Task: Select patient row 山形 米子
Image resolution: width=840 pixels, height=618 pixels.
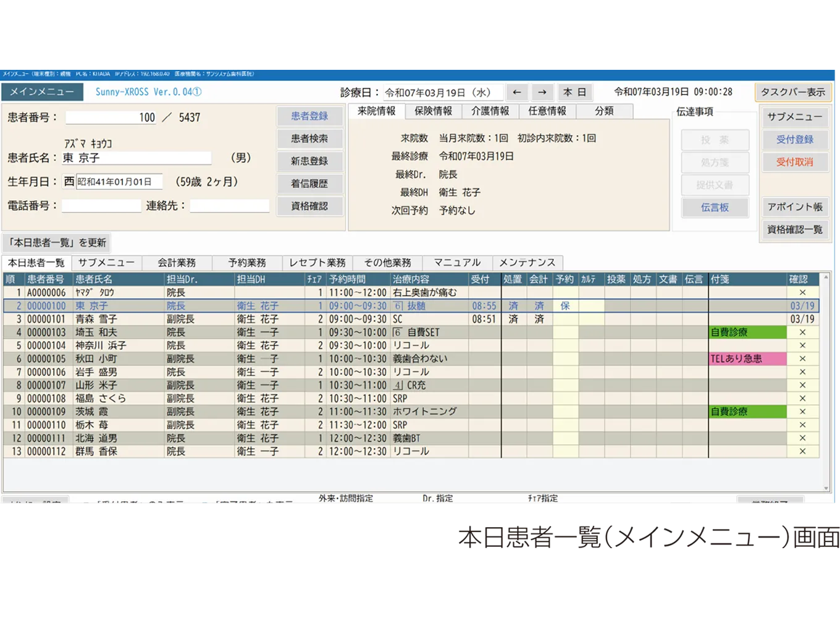Action: [411, 385]
